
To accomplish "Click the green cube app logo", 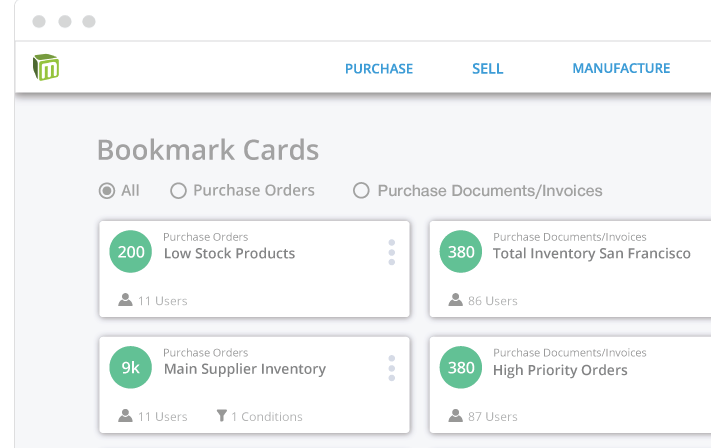I will point(46,67).
